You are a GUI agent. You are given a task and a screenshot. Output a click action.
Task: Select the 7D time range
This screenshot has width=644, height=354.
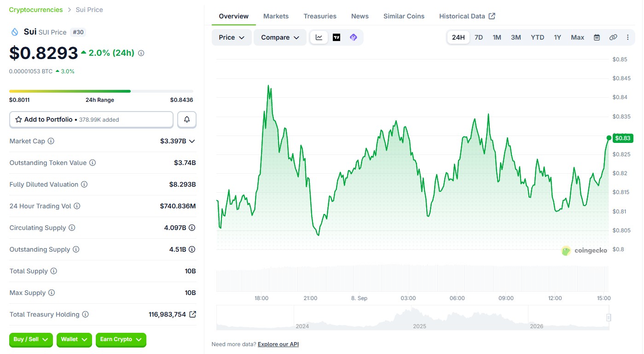tap(479, 37)
